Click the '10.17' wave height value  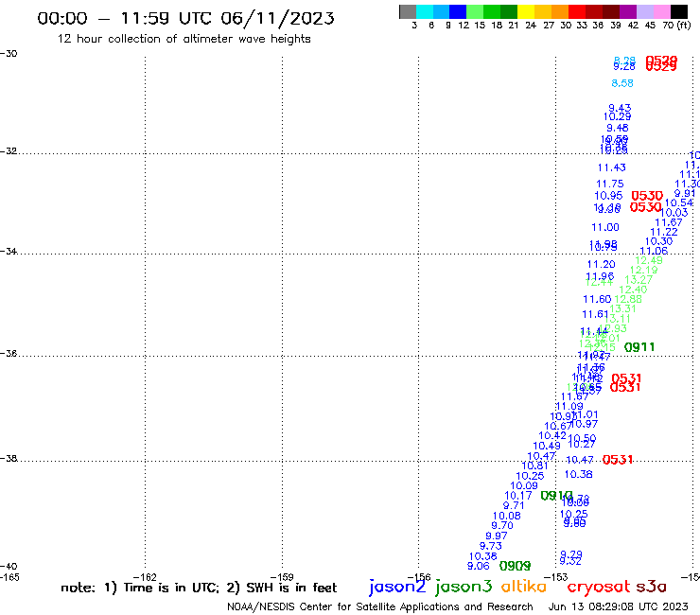point(518,495)
